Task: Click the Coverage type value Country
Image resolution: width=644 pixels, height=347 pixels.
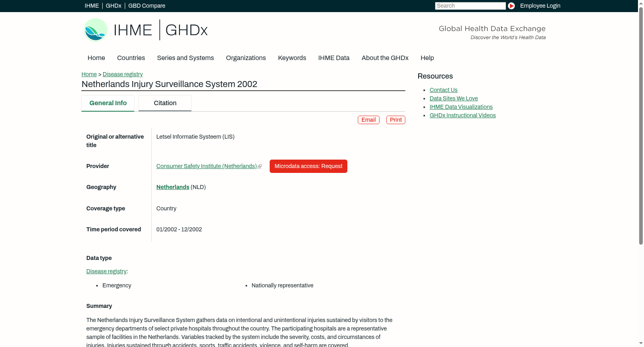Action: [x=166, y=208]
